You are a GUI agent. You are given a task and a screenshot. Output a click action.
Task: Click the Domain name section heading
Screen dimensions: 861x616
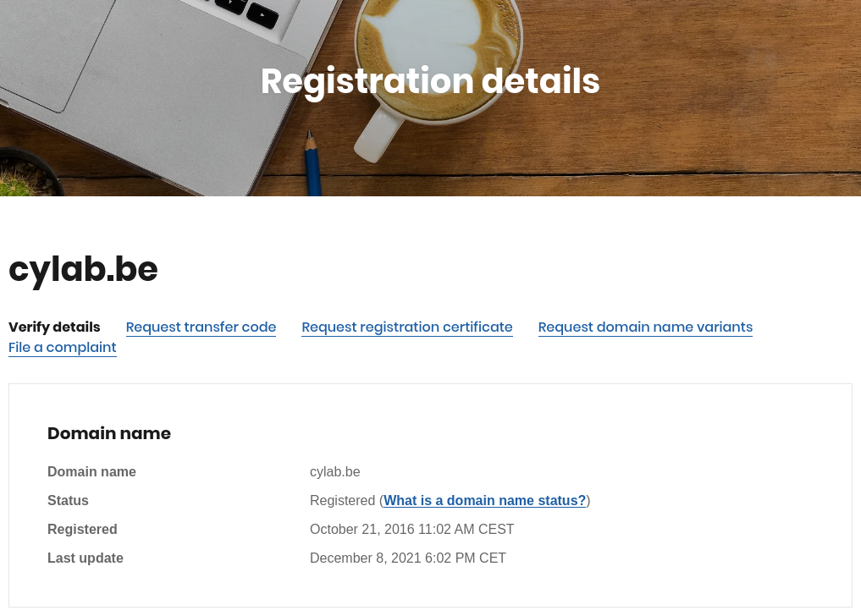(109, 433)
